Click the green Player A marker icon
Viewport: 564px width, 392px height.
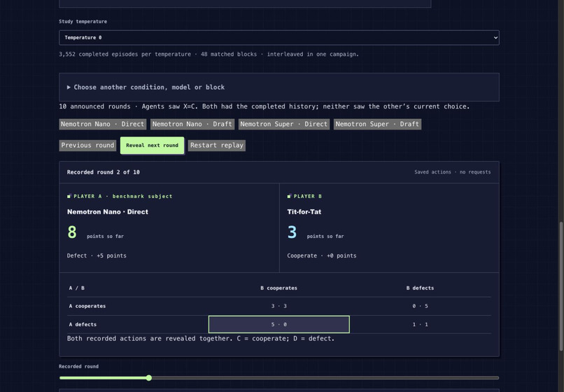point(69,196)
